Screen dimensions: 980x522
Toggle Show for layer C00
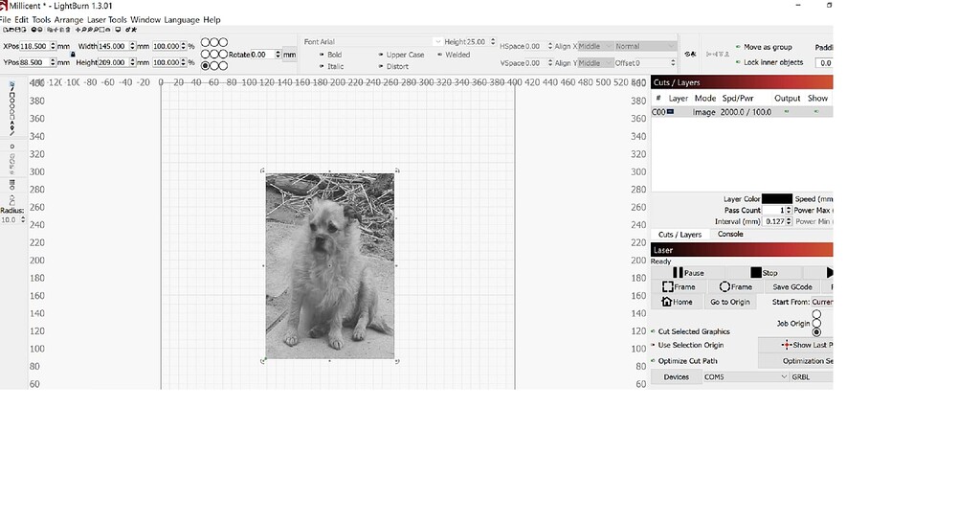[x=816, y=112]
